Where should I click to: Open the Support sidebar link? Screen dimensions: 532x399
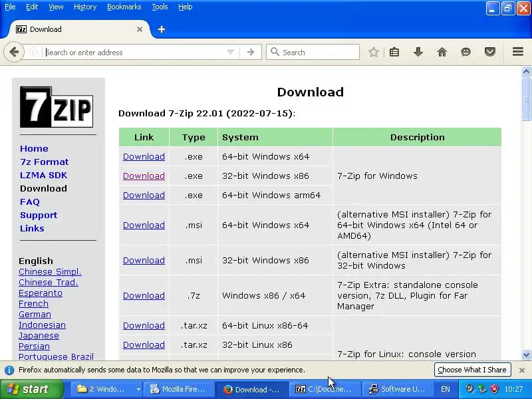pyautogui.click(x=39, y=215)
